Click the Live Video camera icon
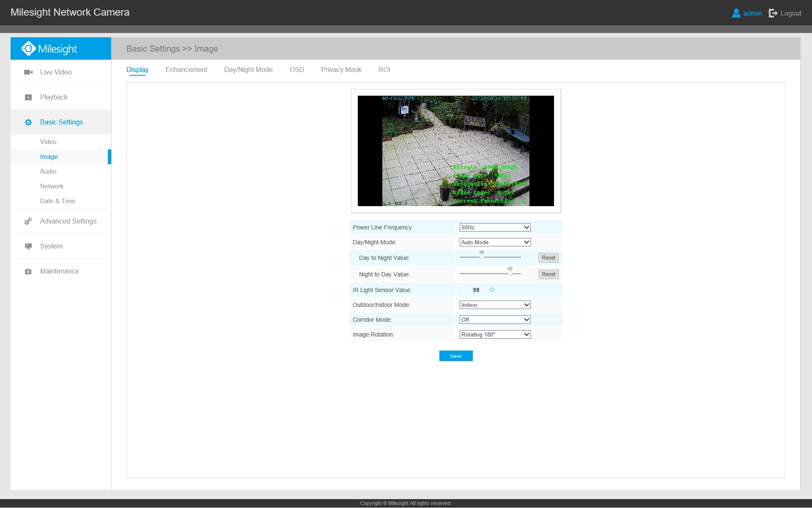Image resolution: width=812 pixels, height=508 pixels. (x=28, y=72)
